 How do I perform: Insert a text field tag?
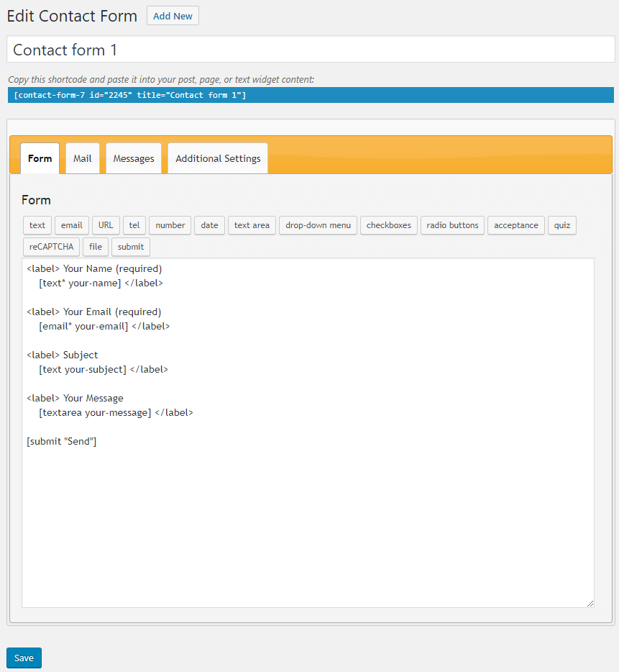click(37, 225)
